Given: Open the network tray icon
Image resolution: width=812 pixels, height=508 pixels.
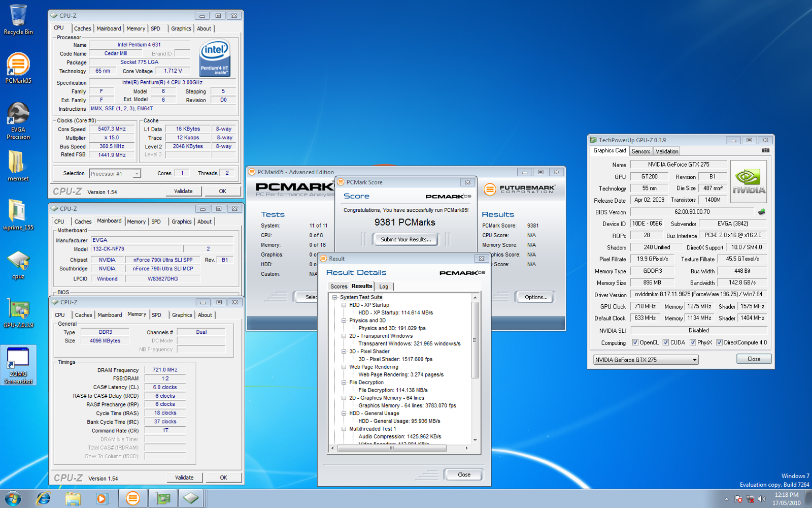Looking at the screenshot, I should [750, 499].
